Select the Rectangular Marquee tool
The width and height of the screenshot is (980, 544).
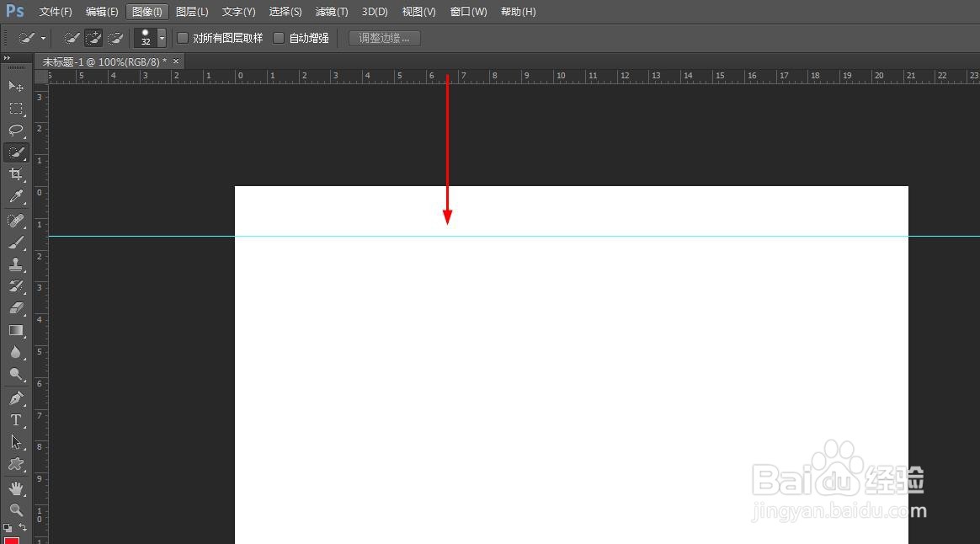(16, 108)
